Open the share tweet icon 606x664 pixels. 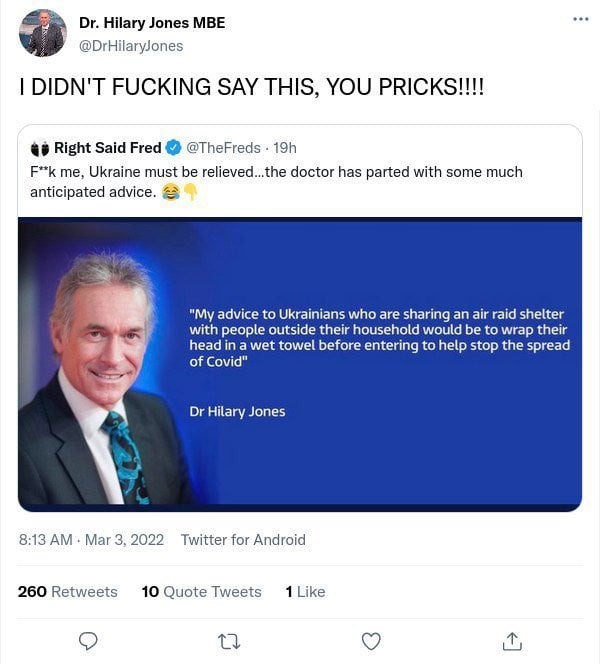tap(512, 640)
